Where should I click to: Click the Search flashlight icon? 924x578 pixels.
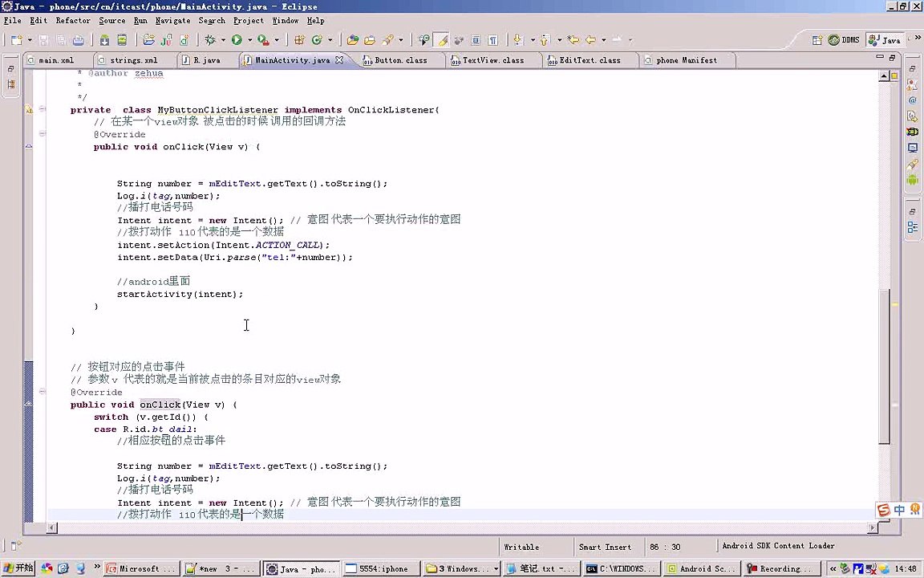click(387, 40)
